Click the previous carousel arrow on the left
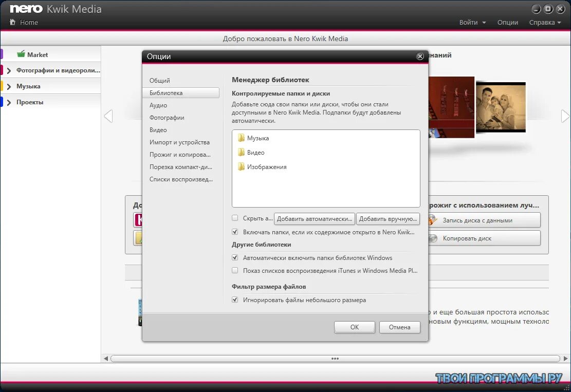571x392 pixels. point(108,116)
